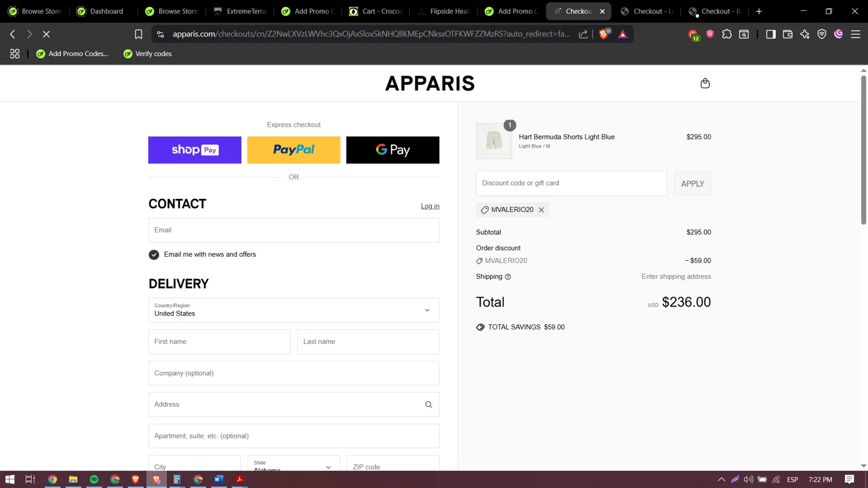Image resolution: width=868 pixels, height=488 pixels.
Task: Open the apps grid in bookmarks bar
Action: click(15, 54)
